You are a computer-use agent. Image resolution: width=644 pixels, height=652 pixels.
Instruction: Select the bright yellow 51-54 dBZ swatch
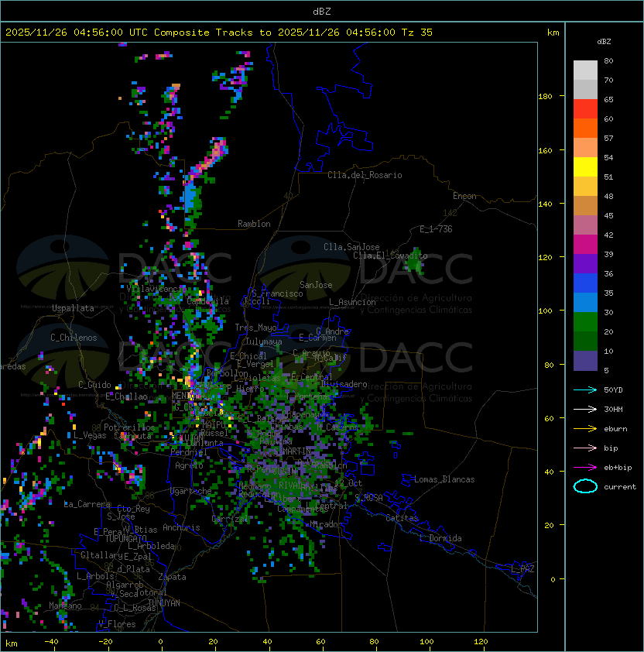click(x=585, y=166)
